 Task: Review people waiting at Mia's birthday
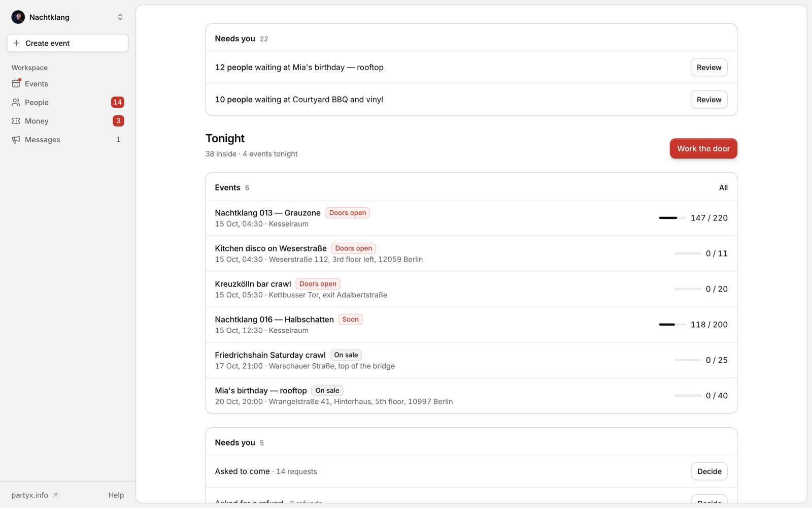point(709,68)
